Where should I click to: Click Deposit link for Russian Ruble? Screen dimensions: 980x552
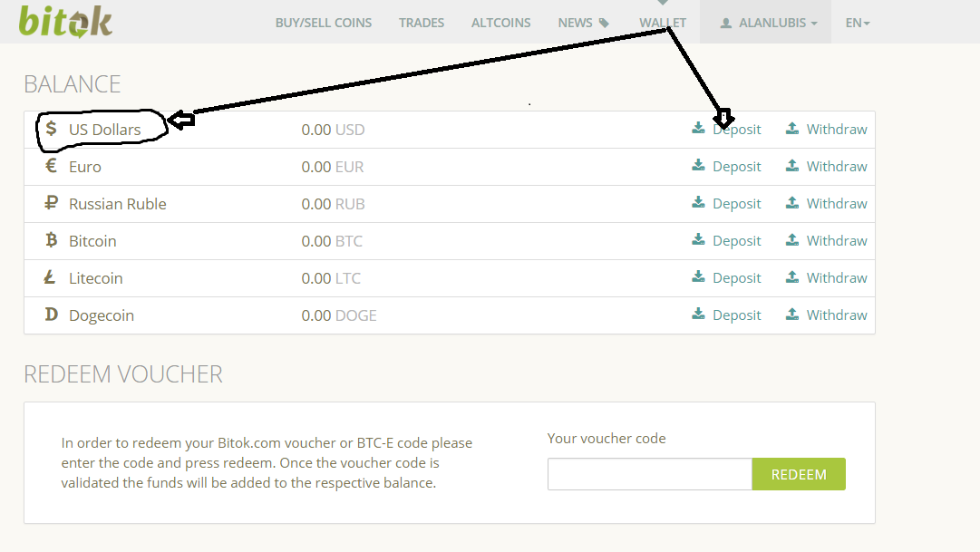[736, 203]
